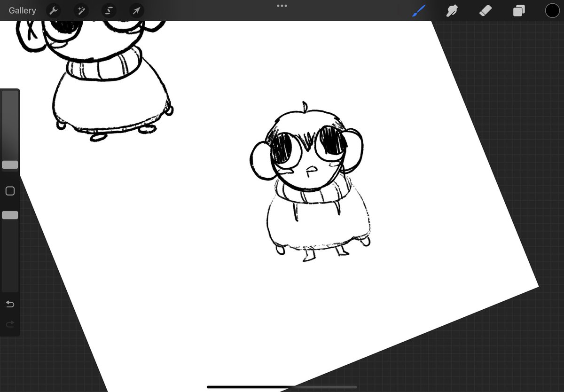Open the Color picker circle
This screenshot has width=564, height=392.
click(552, 10)
